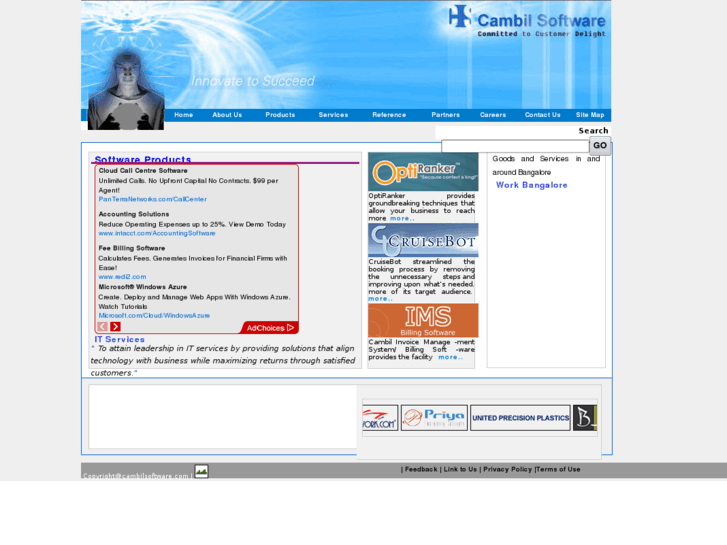
Task: Open Fee Billing Software ad title
Action: (x=132, y=248)
